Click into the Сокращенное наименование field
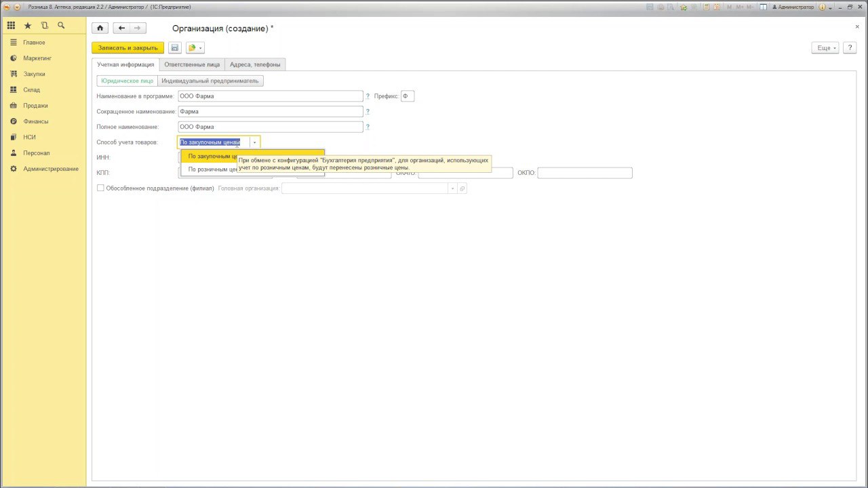Screen dimensions: 868x488 point(271,111)
